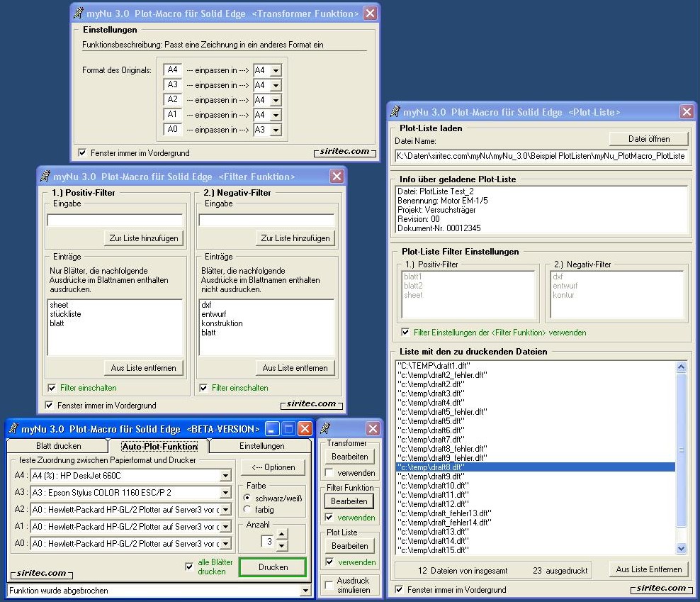Screen dimensions: 700x602
Task: Click the file list scroll-down arrow
Action: 682,548
